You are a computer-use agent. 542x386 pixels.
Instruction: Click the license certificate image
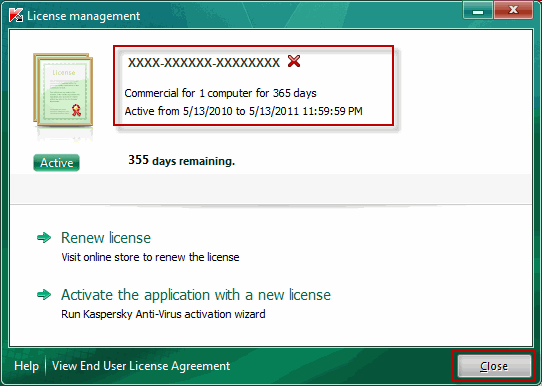click(x=63, y=90)
